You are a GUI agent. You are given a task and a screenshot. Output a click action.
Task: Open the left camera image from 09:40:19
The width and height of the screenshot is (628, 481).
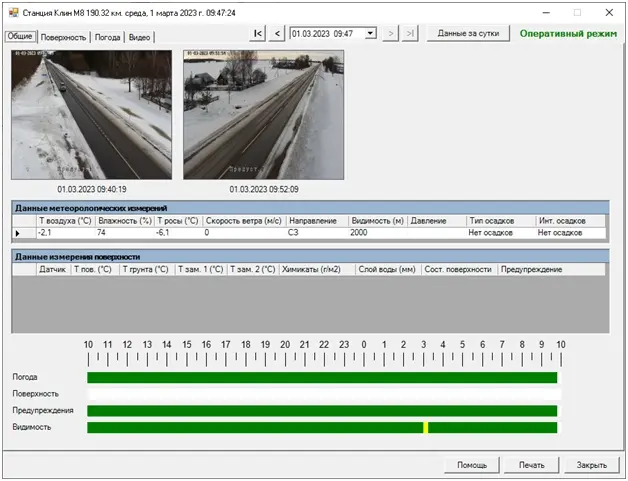point(91,115)
